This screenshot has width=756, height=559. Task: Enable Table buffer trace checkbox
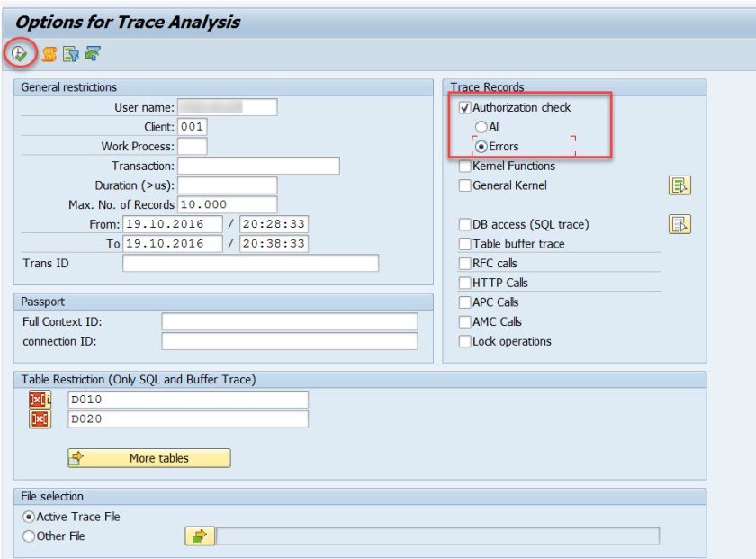[464, 244]
